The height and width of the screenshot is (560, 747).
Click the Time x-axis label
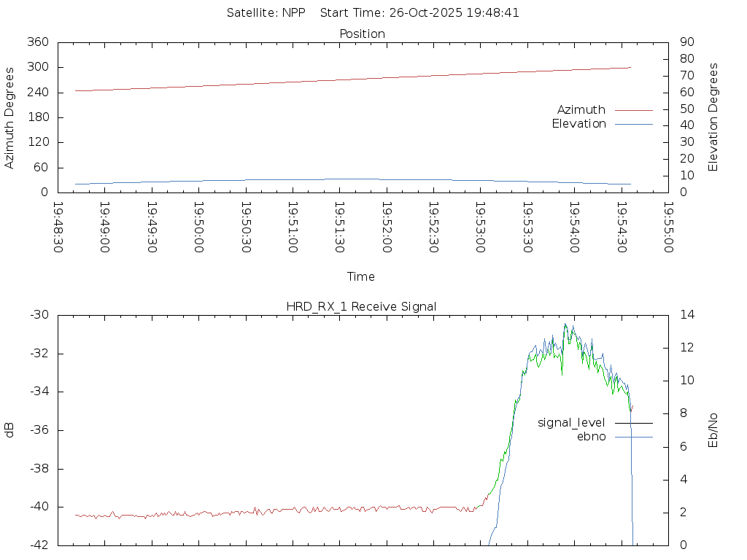[361, 276]
